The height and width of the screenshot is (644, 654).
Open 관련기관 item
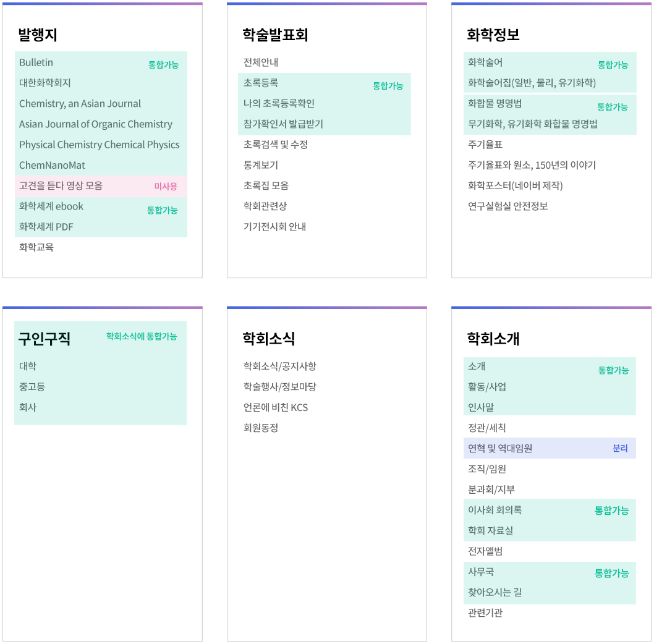pos(485,612)
